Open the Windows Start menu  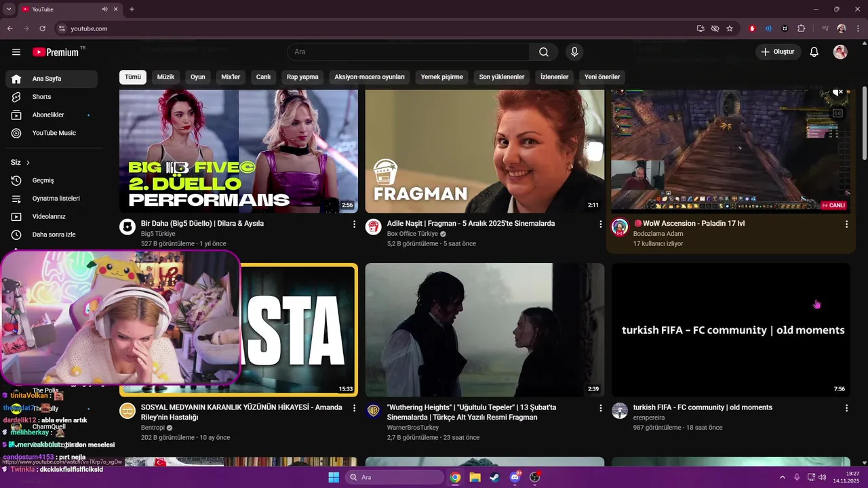pyautogui.click(x=334, y=477)
